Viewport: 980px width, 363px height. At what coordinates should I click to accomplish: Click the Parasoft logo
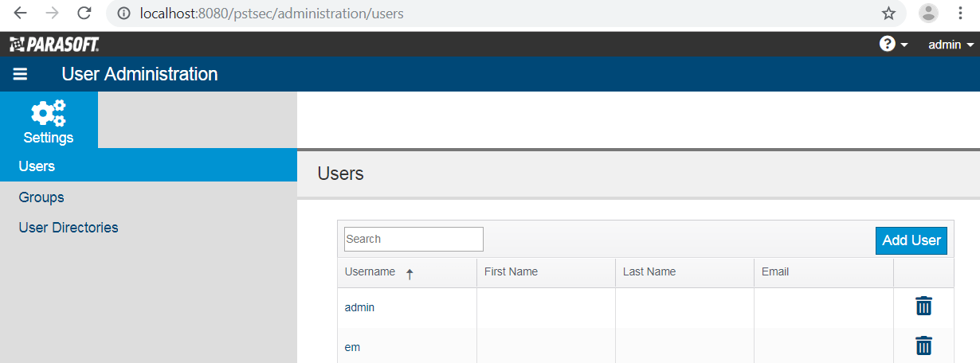(x=54, y=45)
